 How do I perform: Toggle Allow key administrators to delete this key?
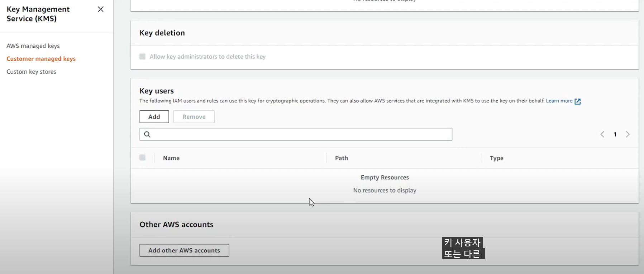(x=142, y=57)
